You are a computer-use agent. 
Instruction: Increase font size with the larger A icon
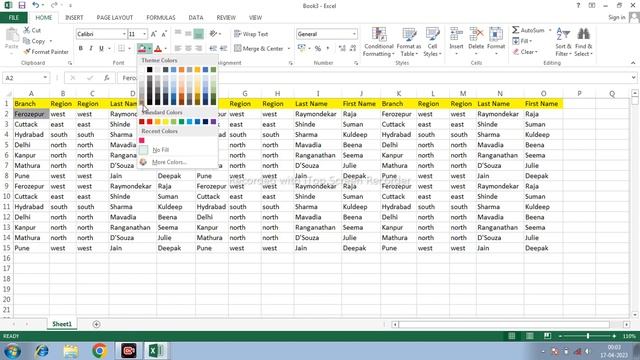[x=154, y=34]
